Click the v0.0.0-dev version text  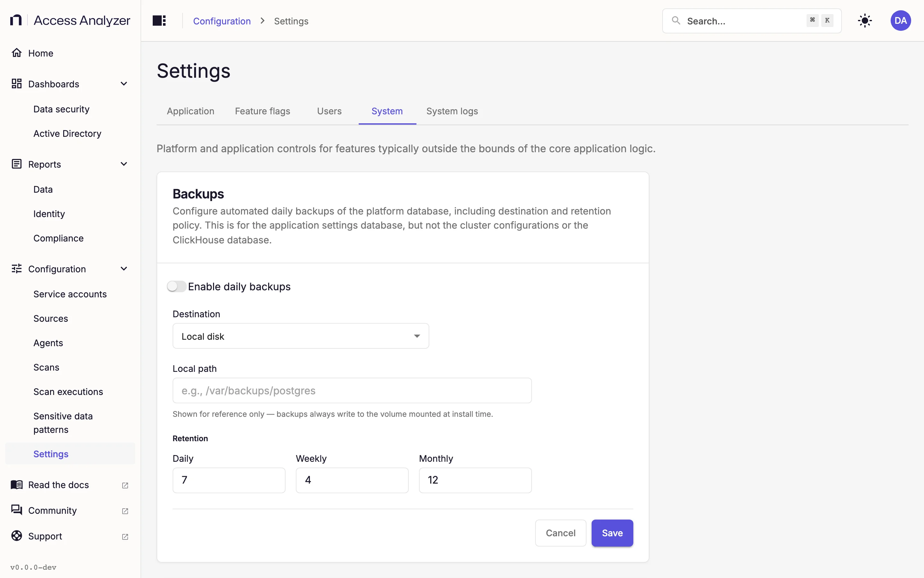pos(33,567)
